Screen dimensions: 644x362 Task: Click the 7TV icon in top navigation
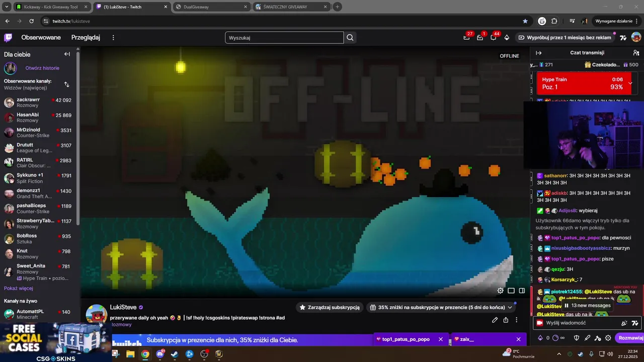(623, 38)
